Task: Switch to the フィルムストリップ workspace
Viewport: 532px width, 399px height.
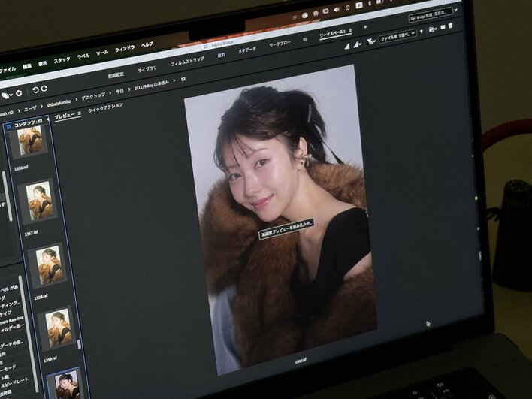Action: pos(187,62)
